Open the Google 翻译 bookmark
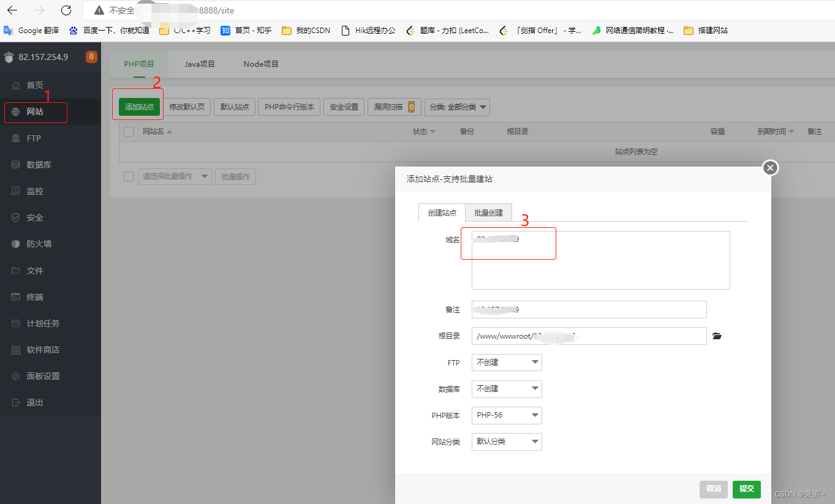 click(x=32, y=30)
